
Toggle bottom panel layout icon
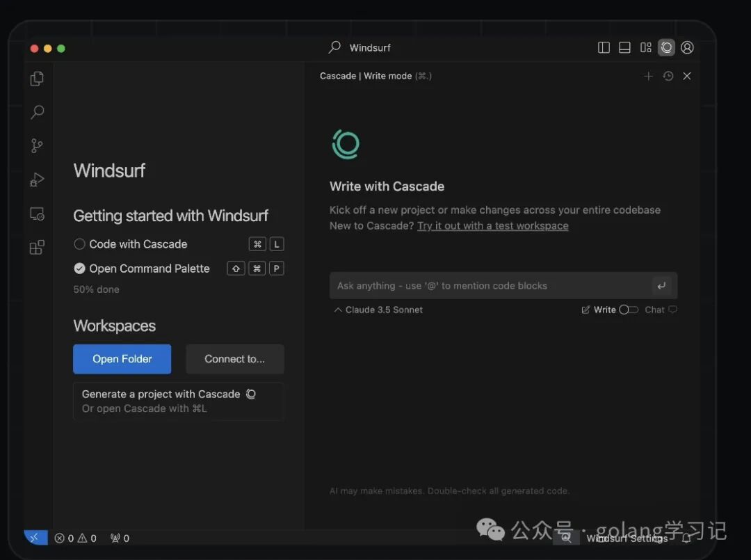(x=624, y=47)
